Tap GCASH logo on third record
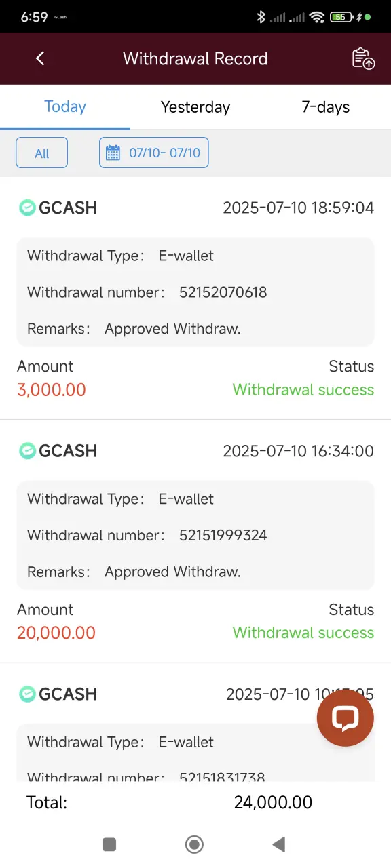 click(27, 694)
